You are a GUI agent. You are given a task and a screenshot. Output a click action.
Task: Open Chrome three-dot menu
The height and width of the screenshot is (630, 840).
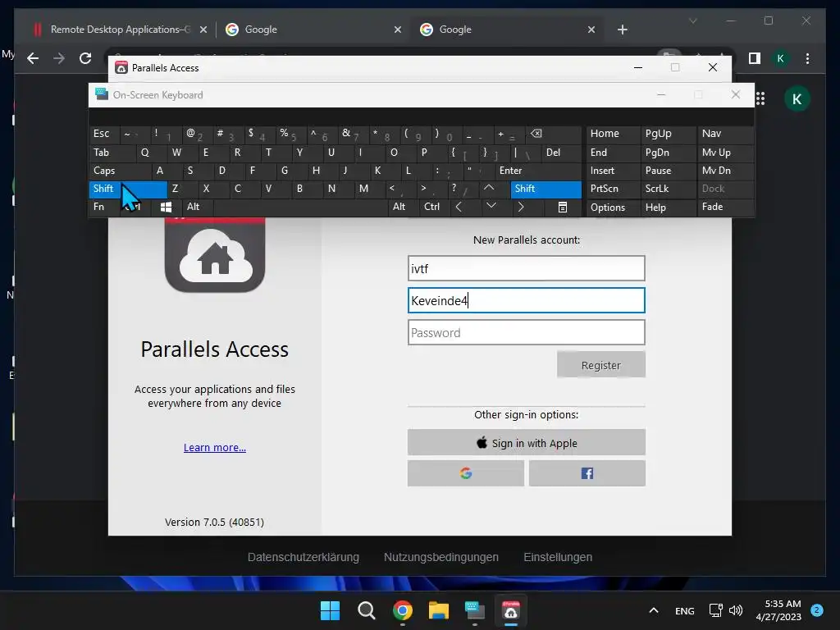click(x=807, y=58)
